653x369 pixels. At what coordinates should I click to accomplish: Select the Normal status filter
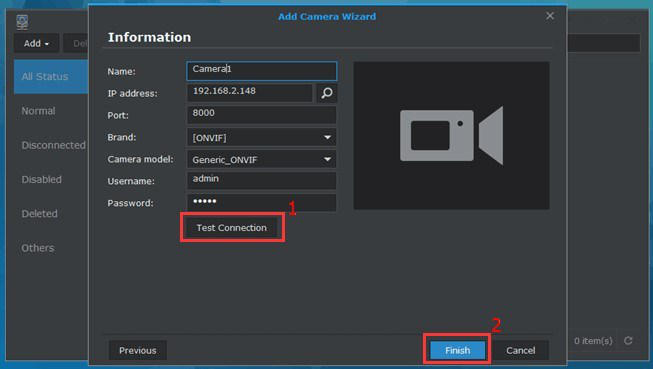pyautogui.click(x=38, y=111)
